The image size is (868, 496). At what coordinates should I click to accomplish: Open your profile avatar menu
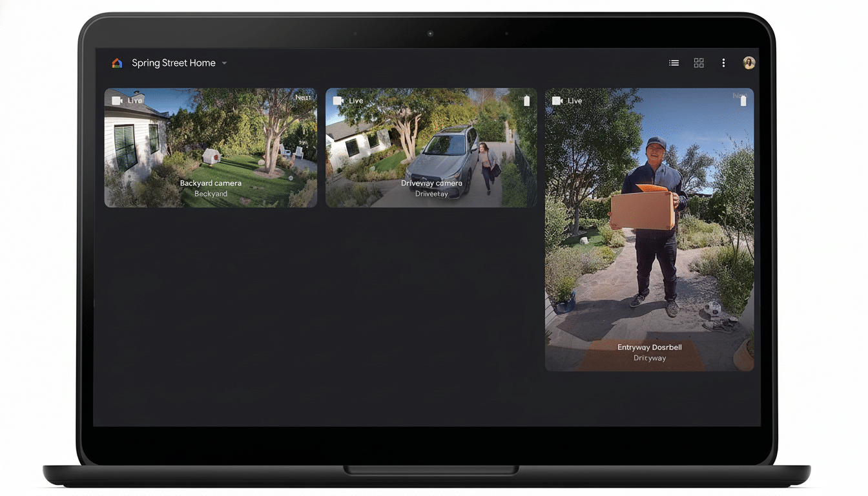[x=749, y=62]
